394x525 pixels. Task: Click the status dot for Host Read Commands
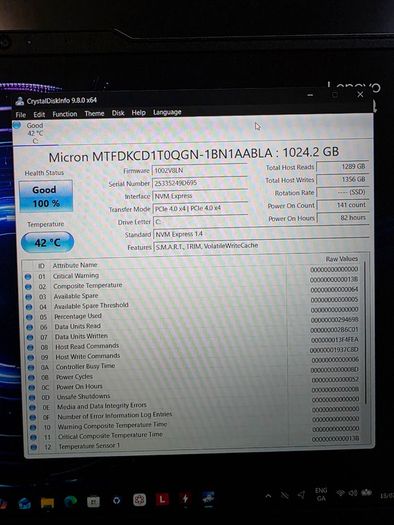point(30,348)
